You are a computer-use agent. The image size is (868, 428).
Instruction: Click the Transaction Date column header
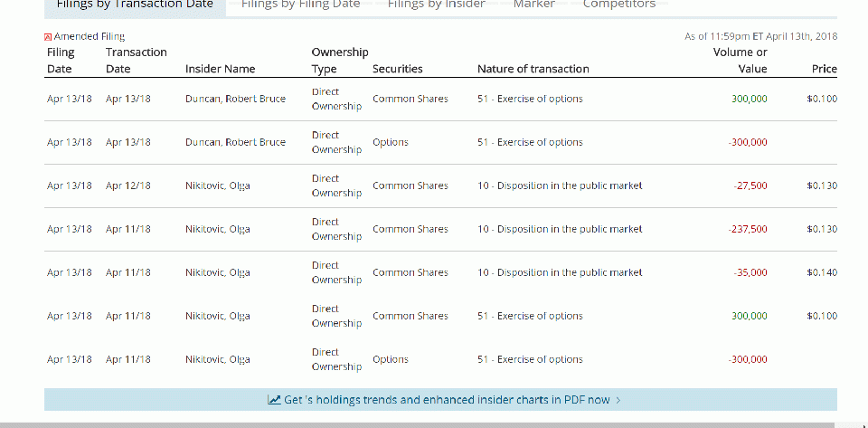click(137, 61)
